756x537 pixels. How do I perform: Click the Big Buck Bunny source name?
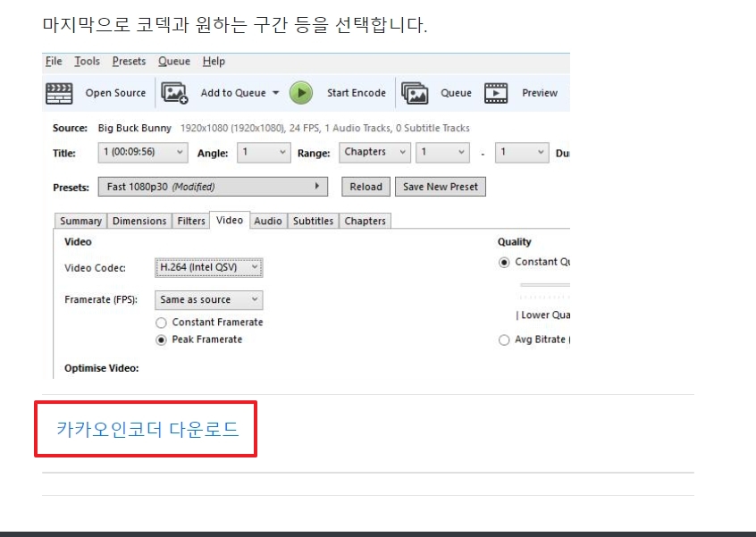tap(135, 128)
